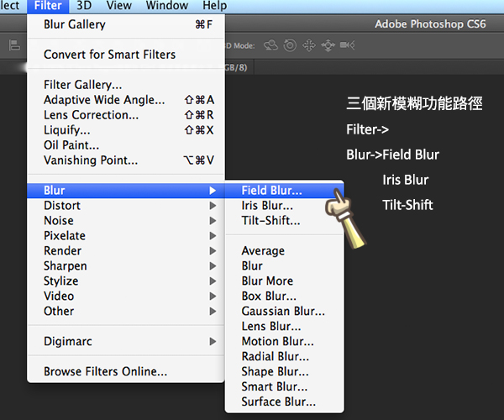The height and width of the screenshot is (420, 504).
Task: Open Gaussian Blur... filter
Action: [x=285, y=312]
